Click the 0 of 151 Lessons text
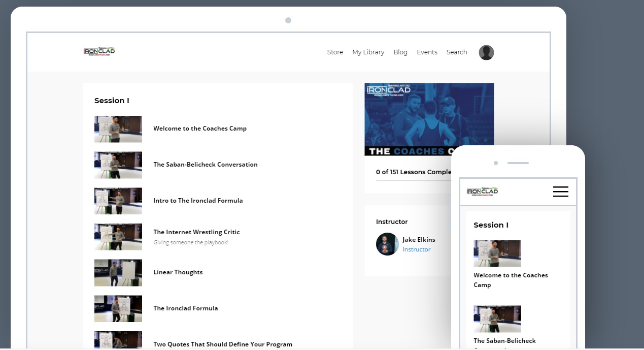Image resolution: width=644 pixels, height=350 pixels. [x=413, y=172]
